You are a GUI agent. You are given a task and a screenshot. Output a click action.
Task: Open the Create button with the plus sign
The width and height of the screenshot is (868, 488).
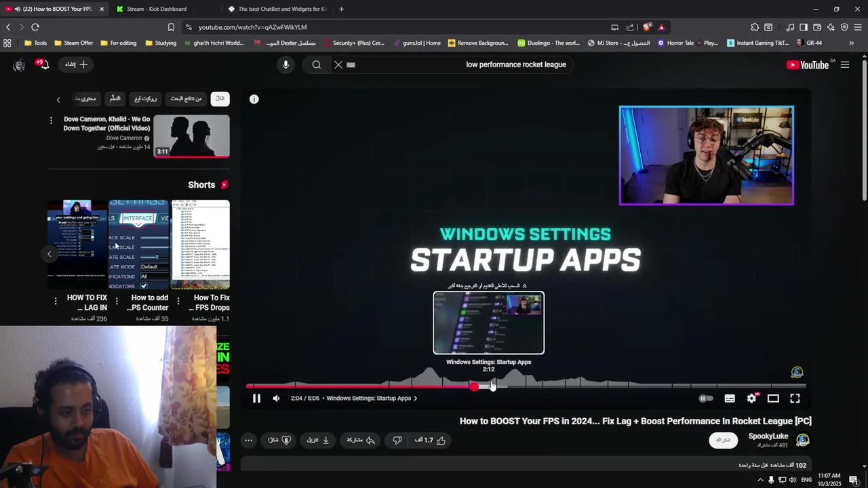coord(76,64)
